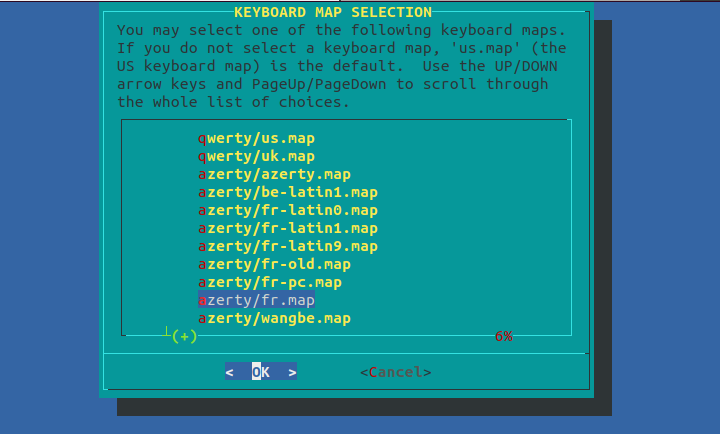Pick the azerty/fr-old.map entry
Image resolution: width=720 pixels, height=434 pixels.
click(274, 264)
